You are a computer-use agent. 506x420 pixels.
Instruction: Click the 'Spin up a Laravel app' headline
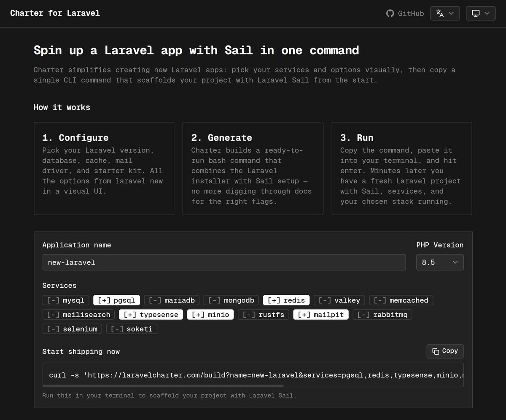coord(196,51)
